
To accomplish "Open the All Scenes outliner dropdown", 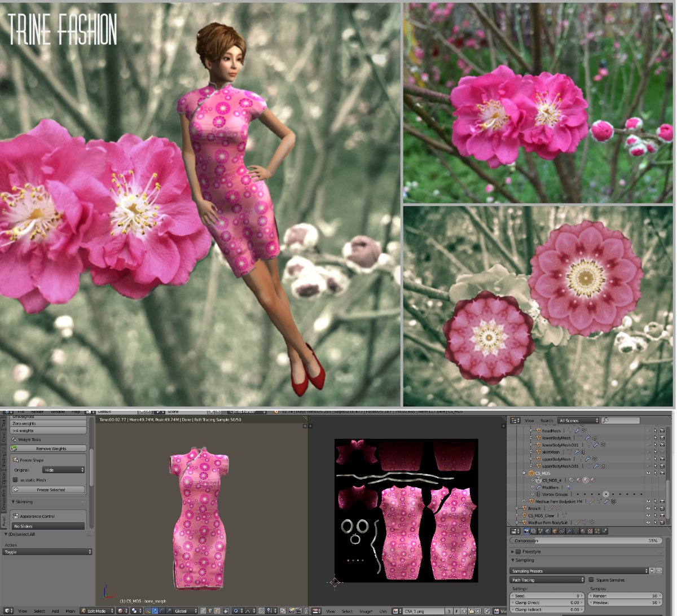I will 578,420.
